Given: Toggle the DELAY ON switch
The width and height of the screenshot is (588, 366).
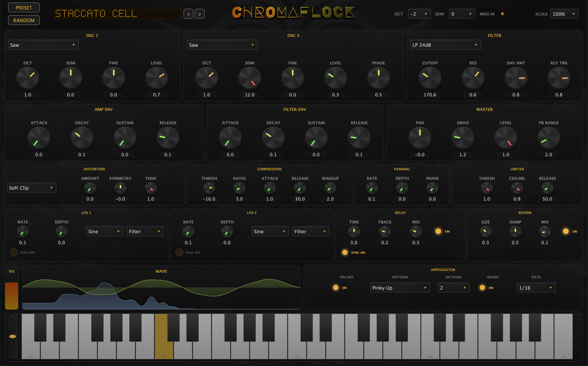Looking at the screenshot, I should [438, 231].
